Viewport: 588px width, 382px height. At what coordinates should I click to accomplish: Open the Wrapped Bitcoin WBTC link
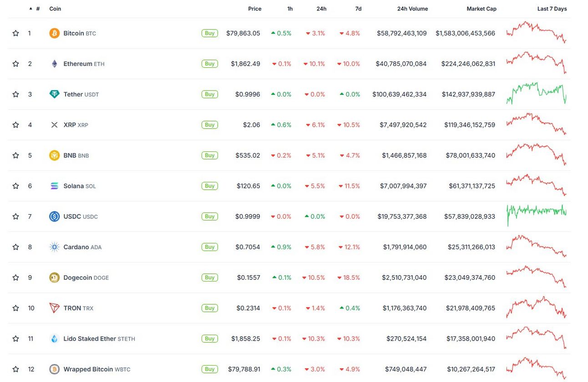point(97,369)
